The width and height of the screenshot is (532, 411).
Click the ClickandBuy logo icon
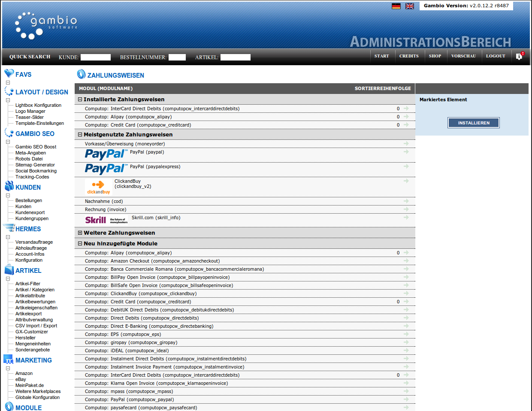tap(99, 187)
